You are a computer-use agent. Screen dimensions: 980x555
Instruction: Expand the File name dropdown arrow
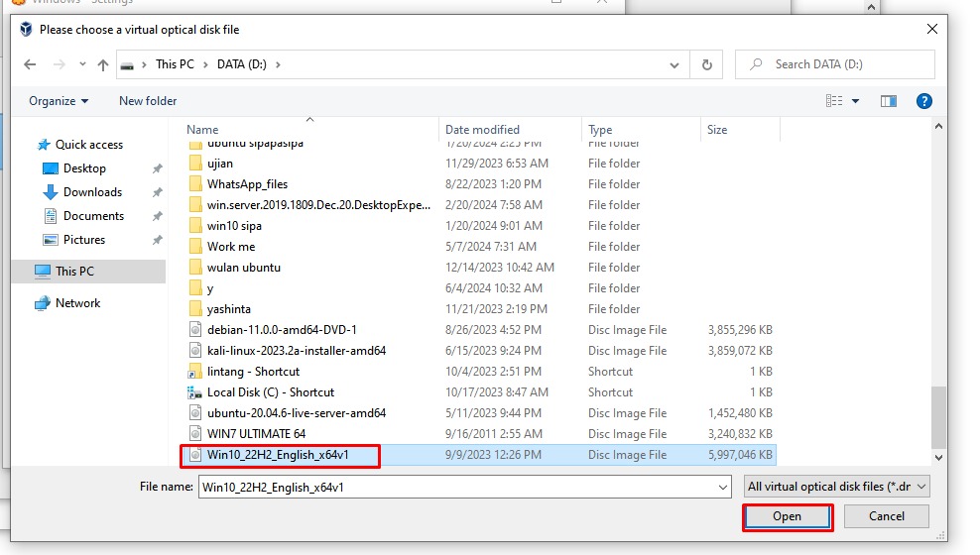click(x=722, y=487)
